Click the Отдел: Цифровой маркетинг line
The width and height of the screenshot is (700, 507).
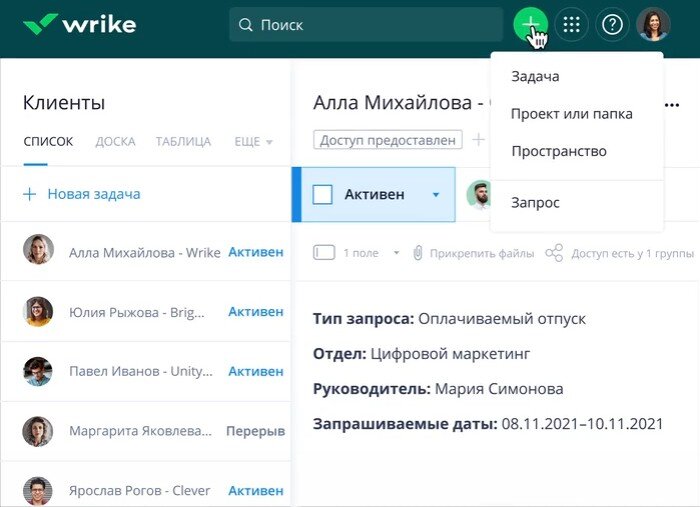click(x=421, y=354)
